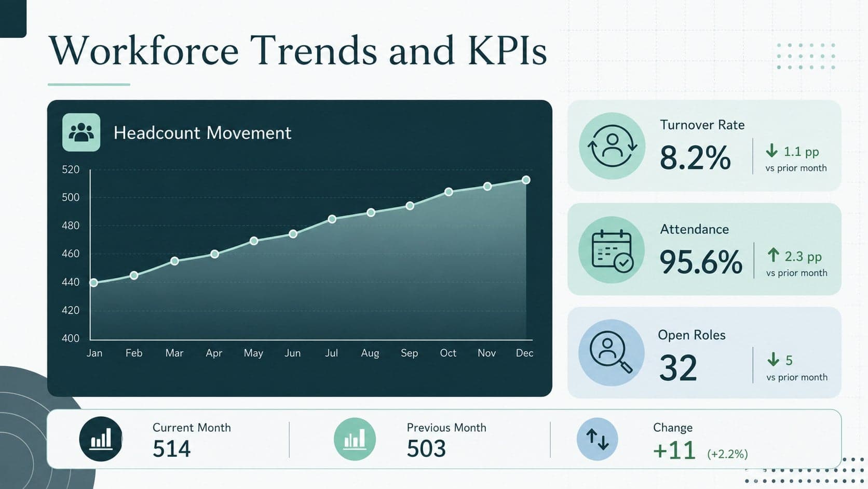
Task: Click the 8.2% turnover value
Action: tap(695, 157)
